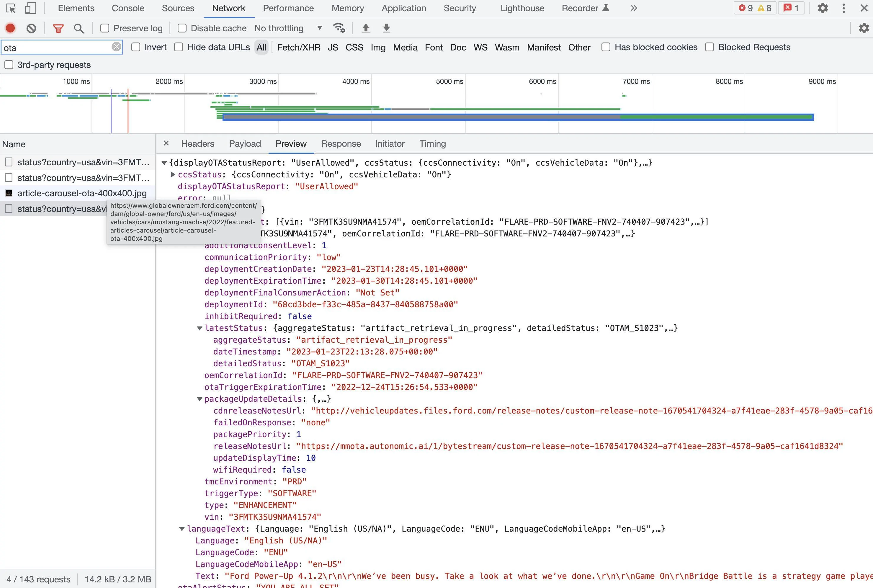Image resolution: width=873 pixels, height=588 pixels.
Task: Open the Application panel tab
Action: (x=404, y=8)
